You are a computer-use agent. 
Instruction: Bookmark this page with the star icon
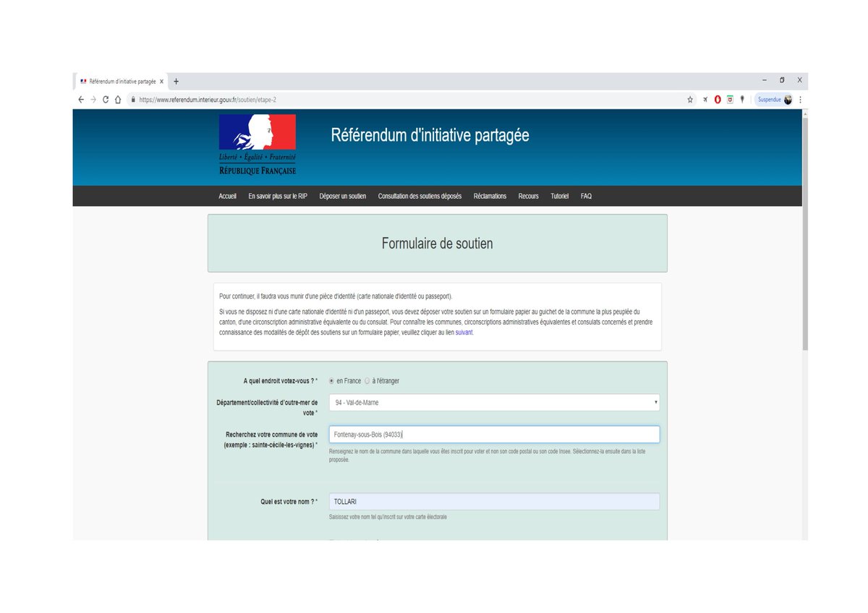[691, 100]
